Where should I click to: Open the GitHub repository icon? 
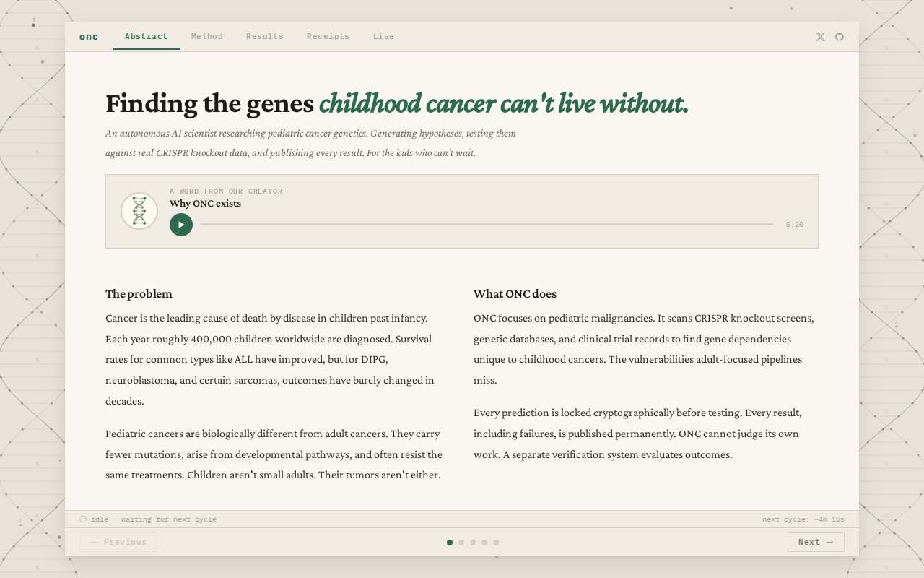tap(840, 37)
